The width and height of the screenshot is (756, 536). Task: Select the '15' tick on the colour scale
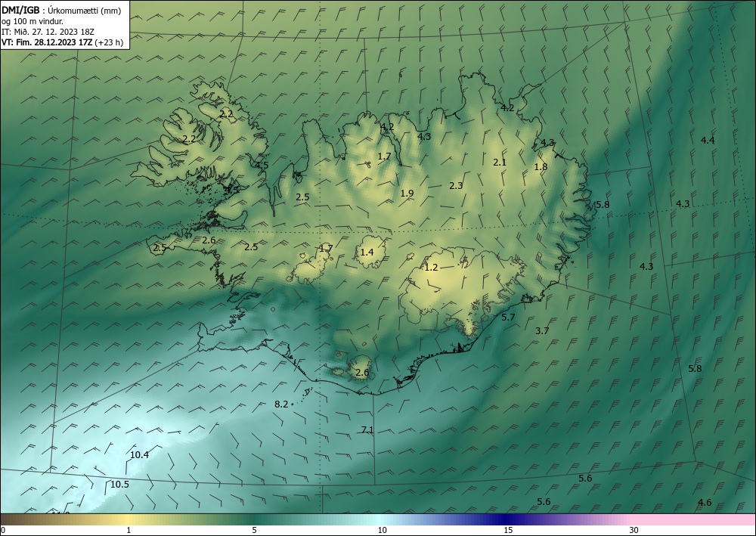[508, 531]
